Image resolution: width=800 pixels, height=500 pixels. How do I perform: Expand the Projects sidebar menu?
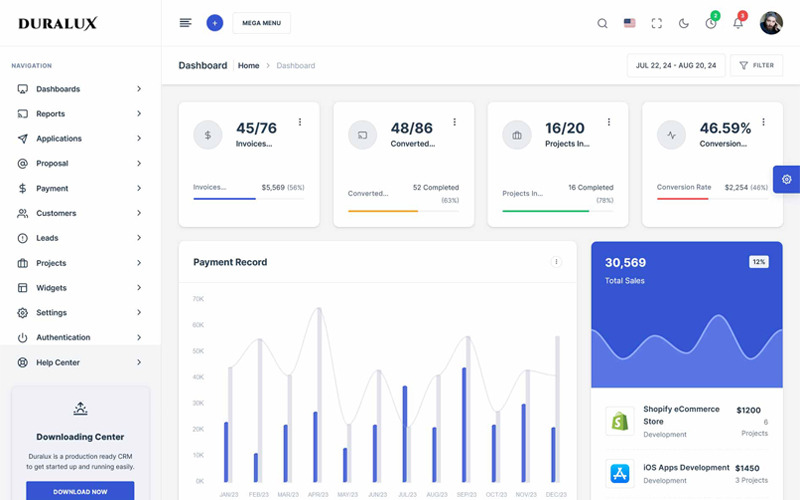[80, 263]
